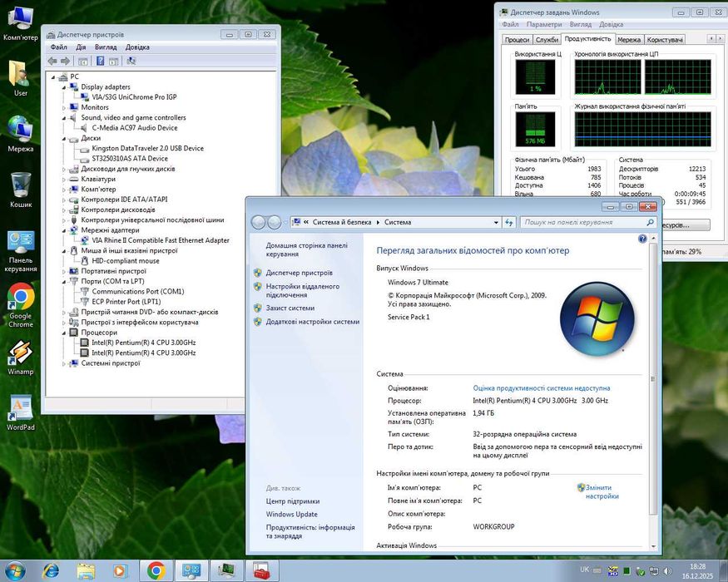Viewport: 728px width, 582px height.
Task: Click the blue help icon in System window
Action: (x=642, y=239)
